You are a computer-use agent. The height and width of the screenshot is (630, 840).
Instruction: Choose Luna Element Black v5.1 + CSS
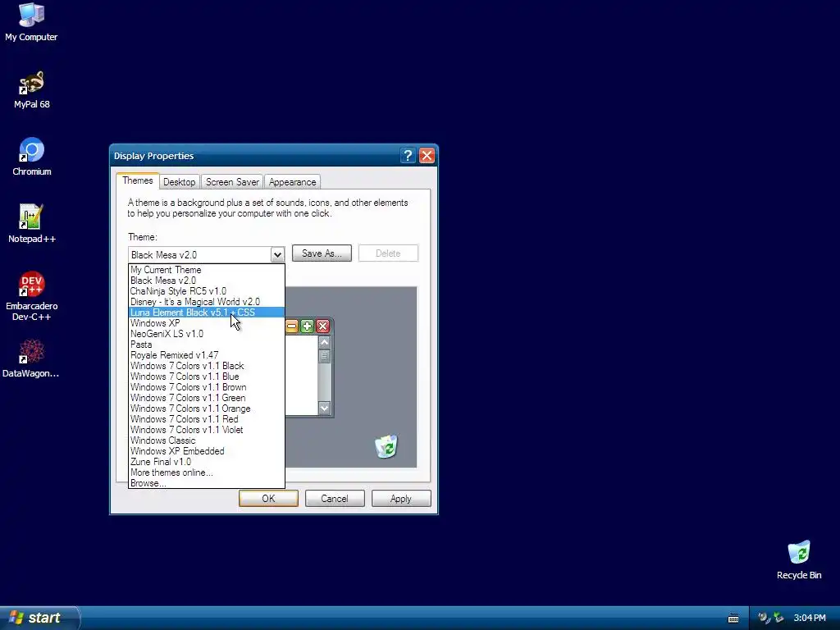coord(207,313)
